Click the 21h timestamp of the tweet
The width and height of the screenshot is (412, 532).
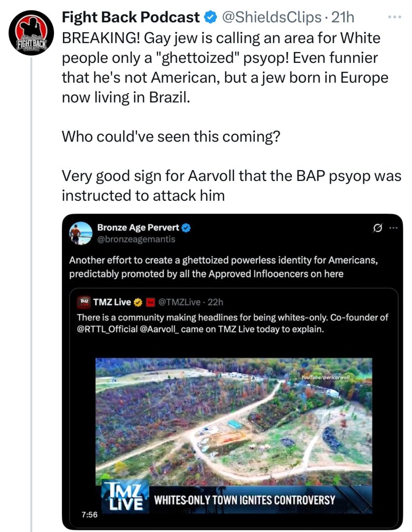343,18
